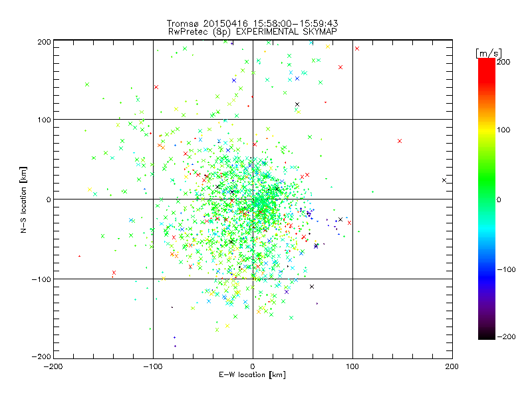Click the 0 label beside the colorbar

pos(499,199)
